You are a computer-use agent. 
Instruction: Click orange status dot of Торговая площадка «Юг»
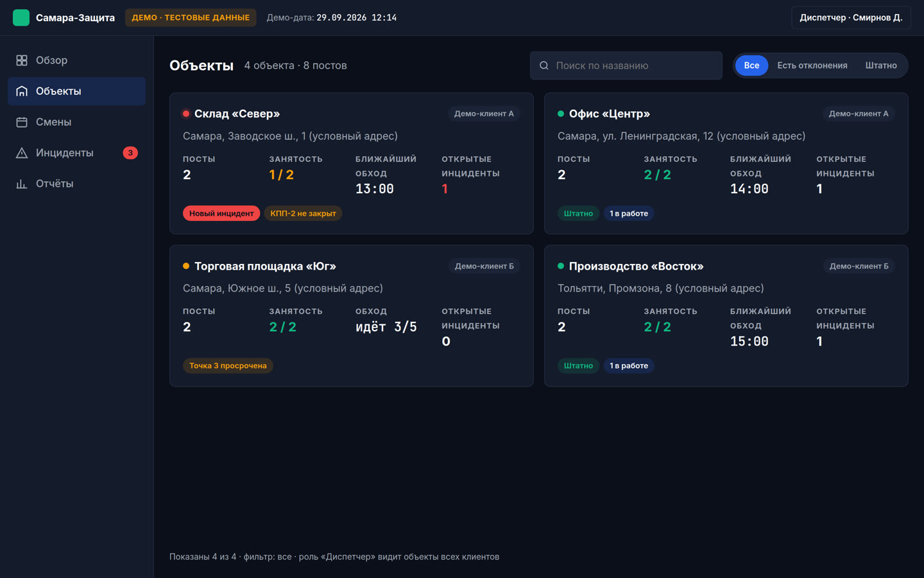point(186,266)
